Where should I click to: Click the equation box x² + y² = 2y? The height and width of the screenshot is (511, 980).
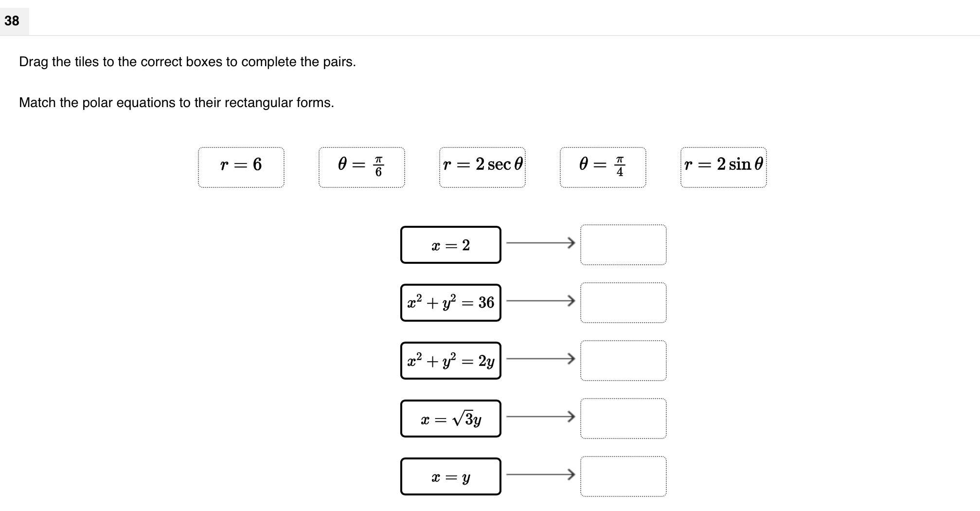450,360
